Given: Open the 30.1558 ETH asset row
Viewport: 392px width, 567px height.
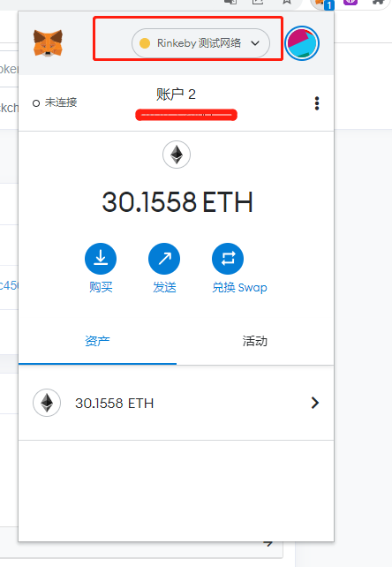Looking at the screenshot, I should (x=176, y=403).
